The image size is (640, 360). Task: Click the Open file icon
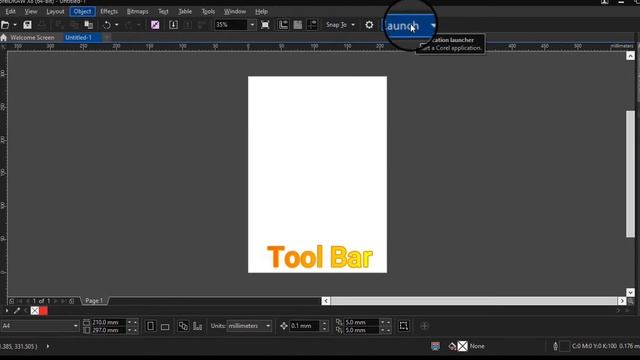tap(5, 25)
